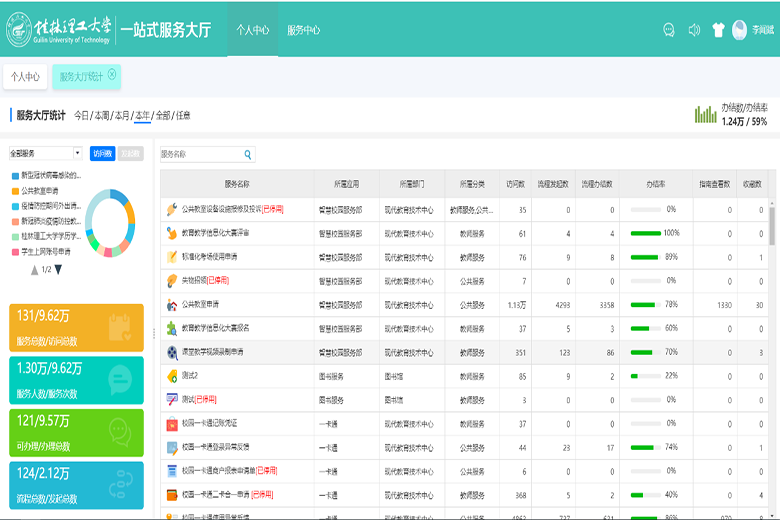Click the 公共教室申请 house icon

(x=172, y=304)
